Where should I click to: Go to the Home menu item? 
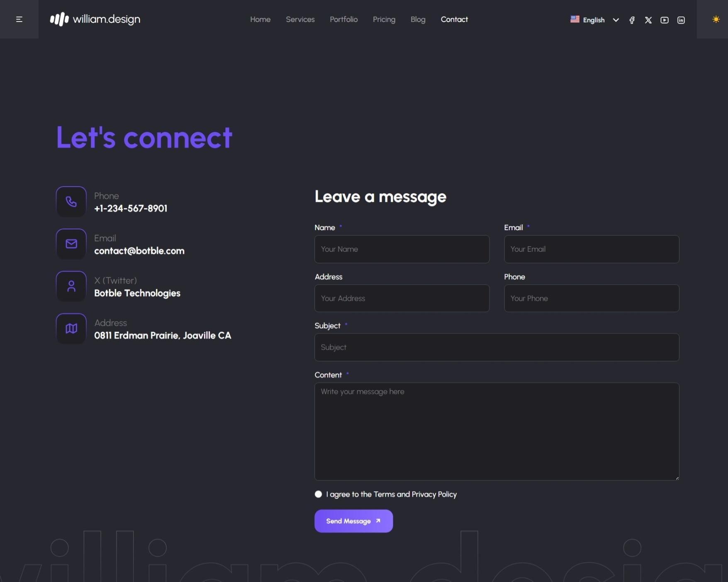261,19
